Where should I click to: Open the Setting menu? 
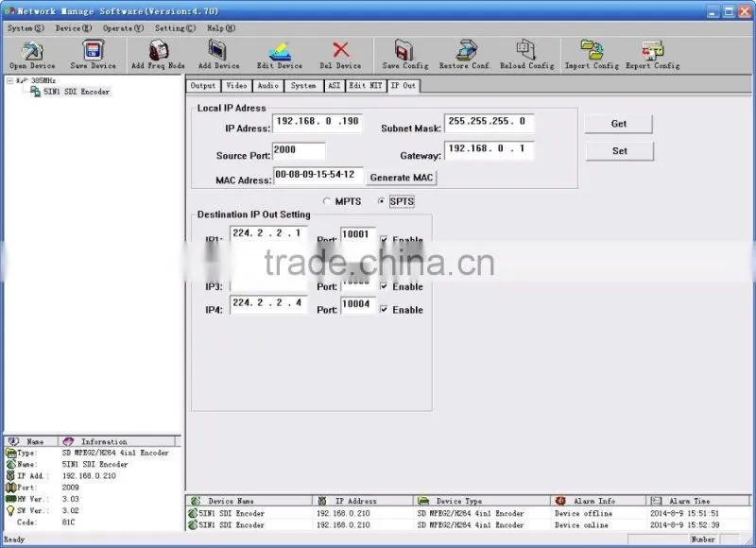(x=175, y=28)
